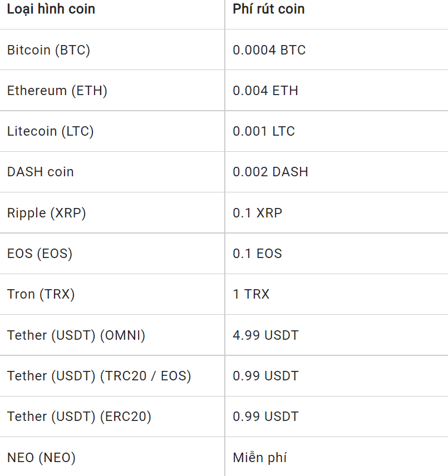
Task: Click the 0.0004 BTC fee cell
Action: coord(269,50)
